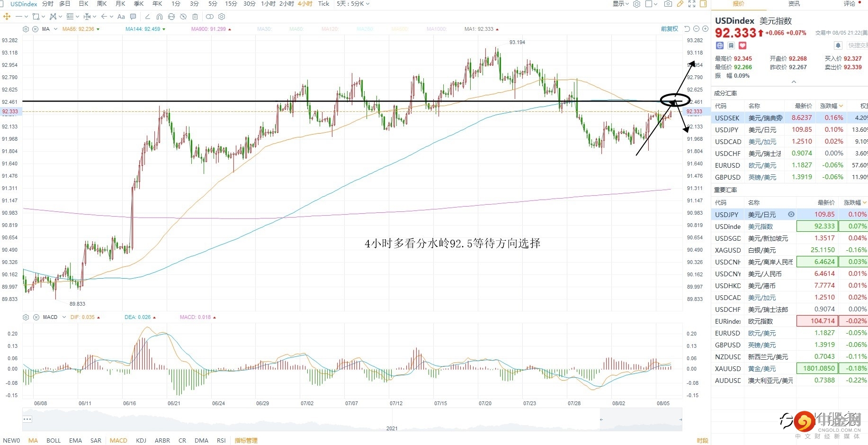Click the screenshot camera icon
This screenshot has width=868, height=445.
tap(668, 4)
